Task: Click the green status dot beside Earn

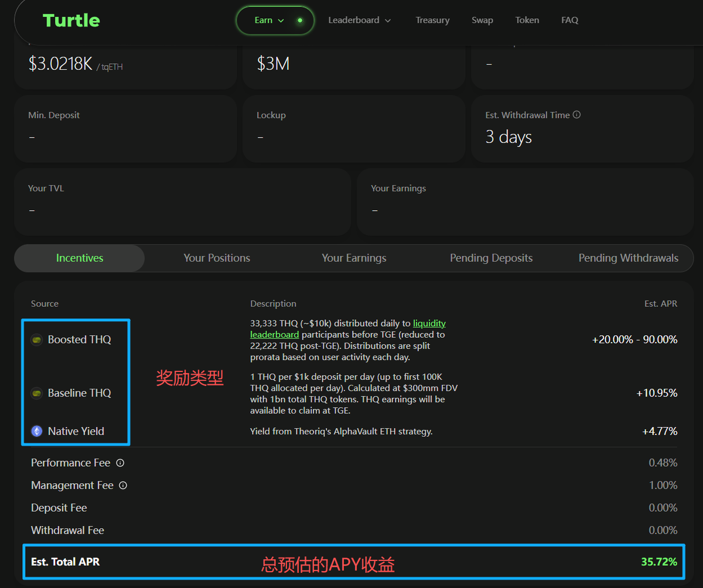Action: click(x=300, y=20)
